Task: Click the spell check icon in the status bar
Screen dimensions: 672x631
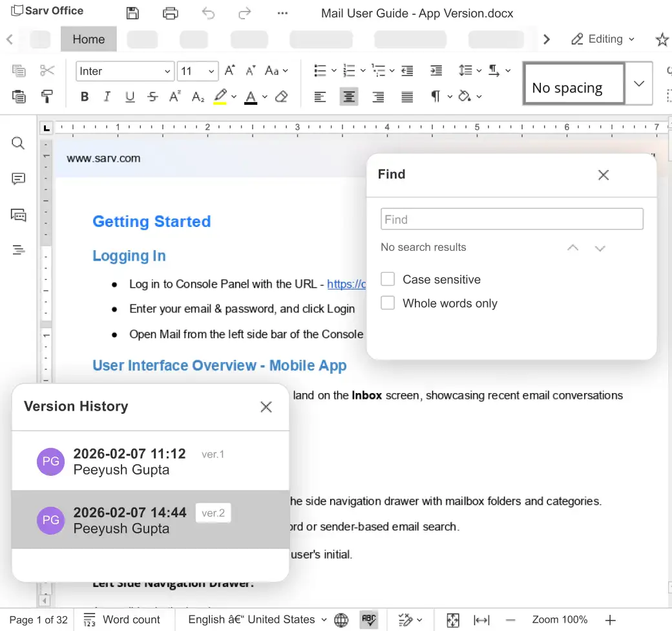Action: [368, 619]
